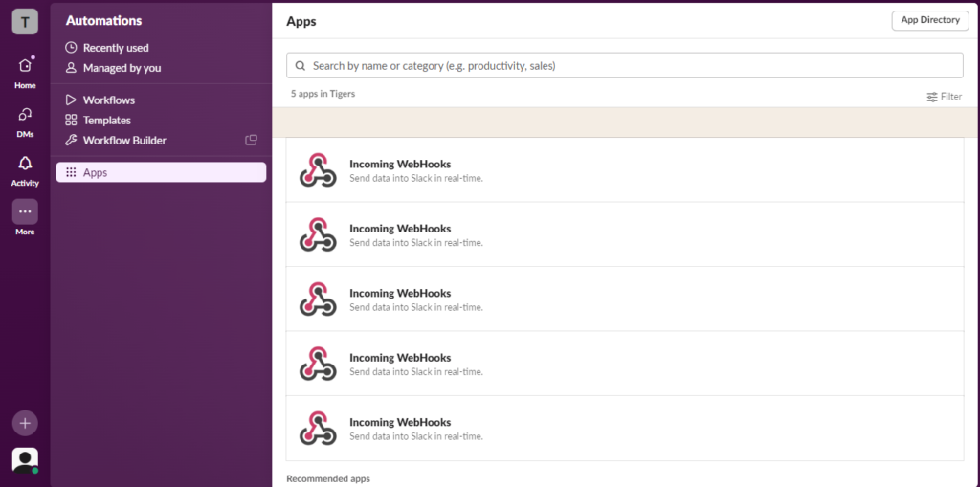Click the magnifier icon in search box
The image size is (980, 487).
301,66
